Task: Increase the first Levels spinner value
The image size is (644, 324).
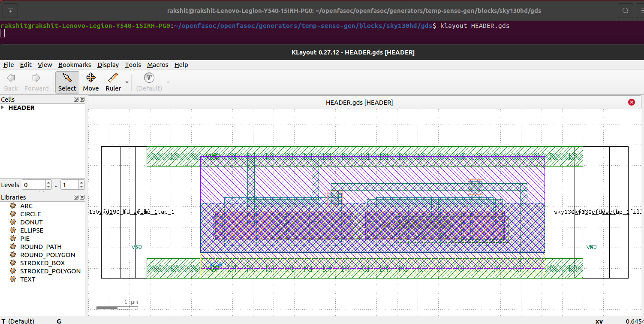Action: (x=48, y=182)
